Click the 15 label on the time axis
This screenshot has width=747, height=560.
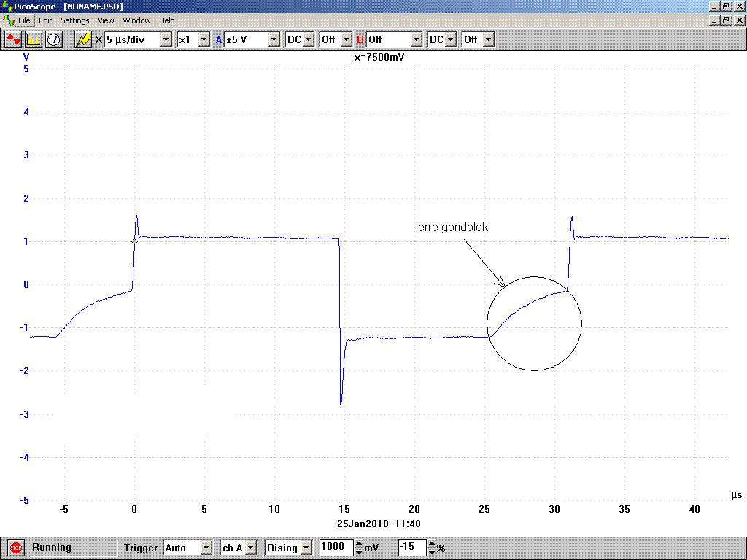344,509
